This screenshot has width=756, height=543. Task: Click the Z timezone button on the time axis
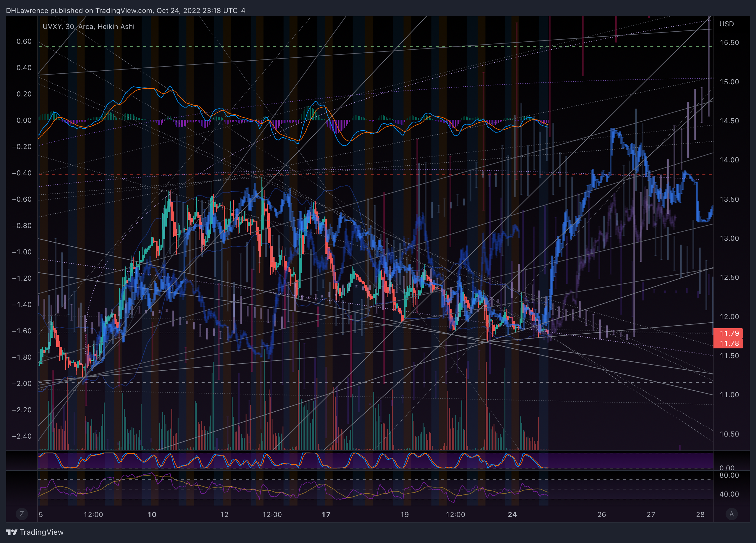22,514
